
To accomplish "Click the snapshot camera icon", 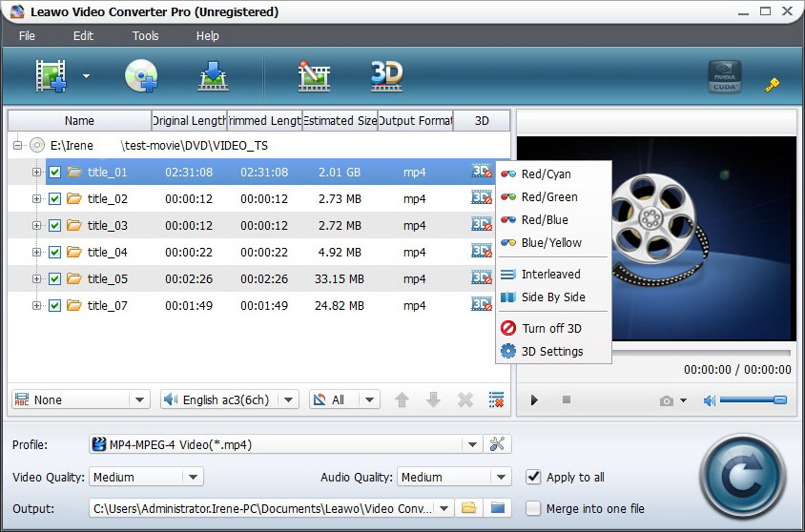I will click(x=667, y=400).
